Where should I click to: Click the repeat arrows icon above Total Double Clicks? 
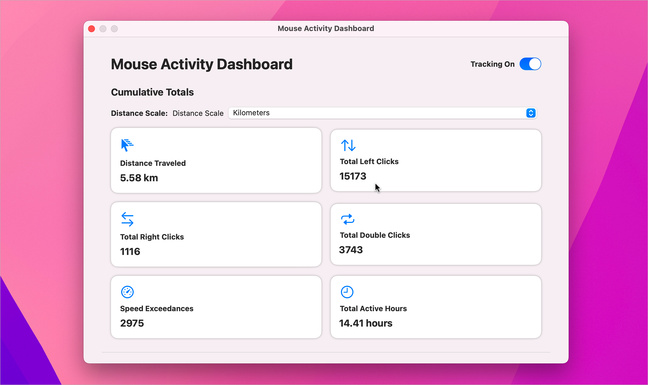pos(348,219)
